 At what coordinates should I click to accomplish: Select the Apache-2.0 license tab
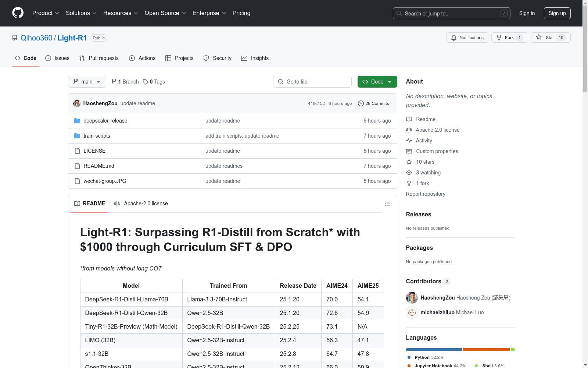click(141, 204)
